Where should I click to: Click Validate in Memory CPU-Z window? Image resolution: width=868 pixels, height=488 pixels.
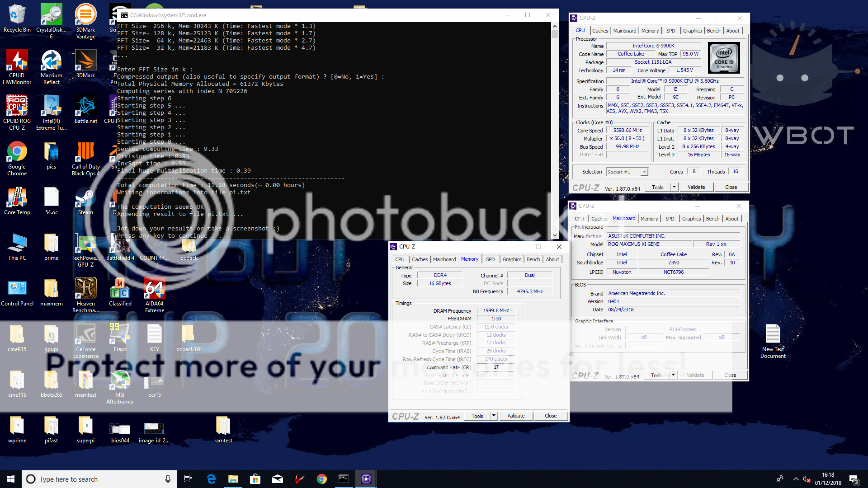[515, 416]
